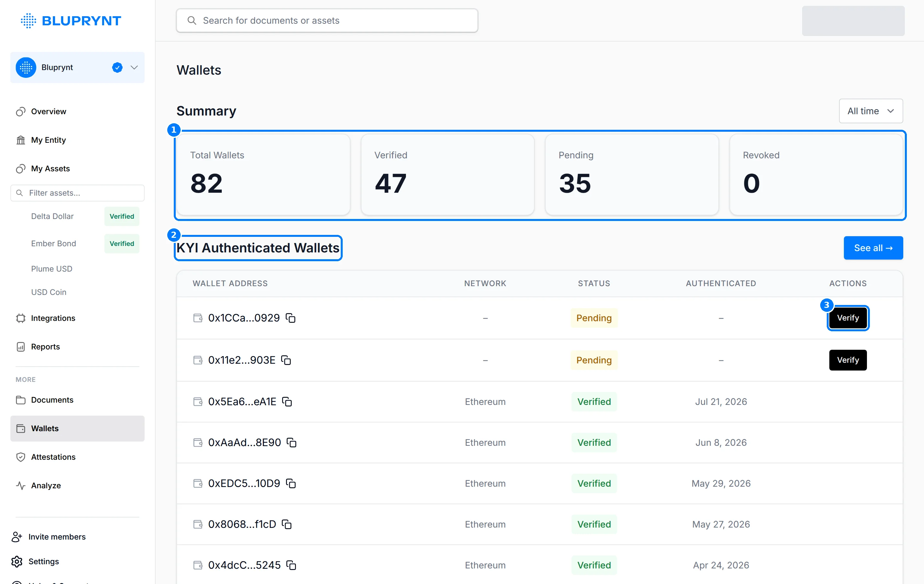
Task: Click the wallet icon beside 0x5Ea6...eA1E
Action: tap(198, 402)
